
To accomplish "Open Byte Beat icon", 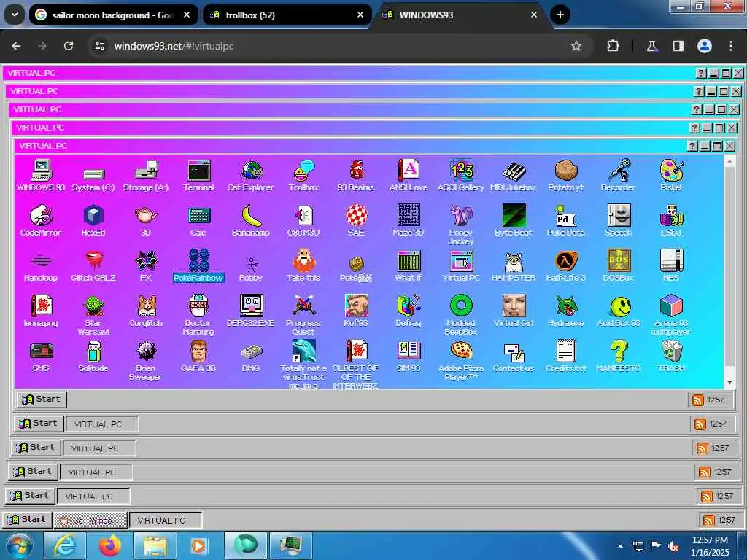I will click(513, 220).
